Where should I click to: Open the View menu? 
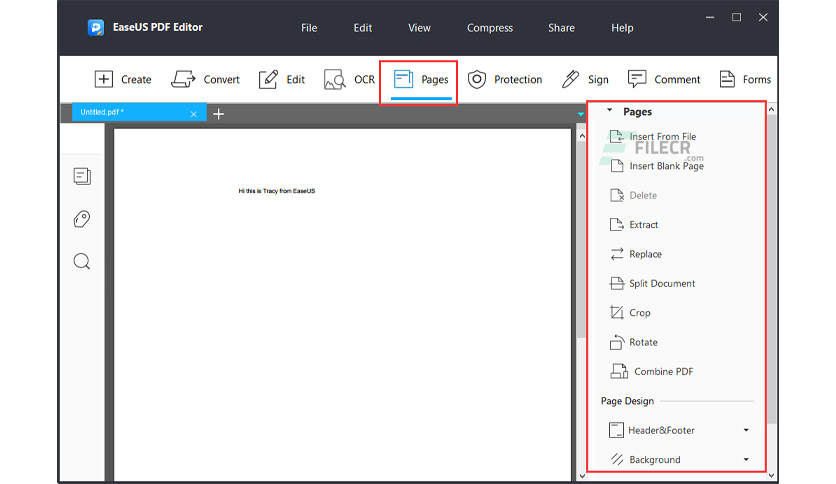pos(419,28)
